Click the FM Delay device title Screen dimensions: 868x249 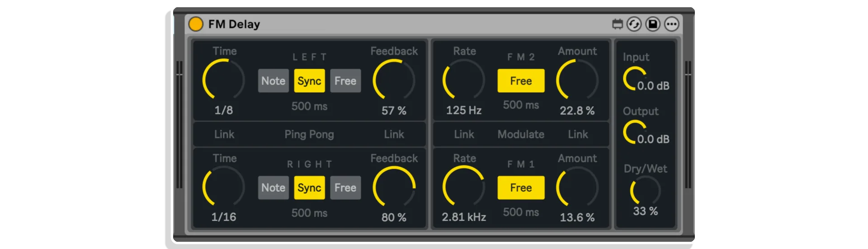tap(234, 24)
